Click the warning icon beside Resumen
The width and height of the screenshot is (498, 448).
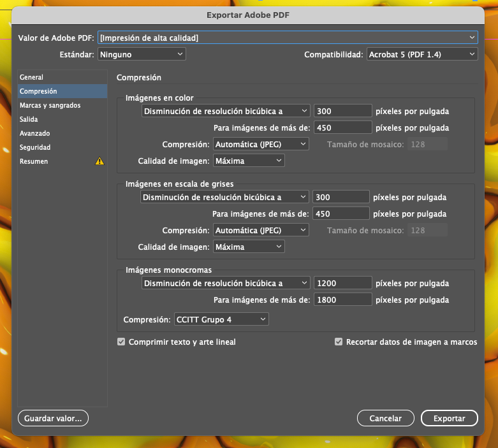pos(99,161)
